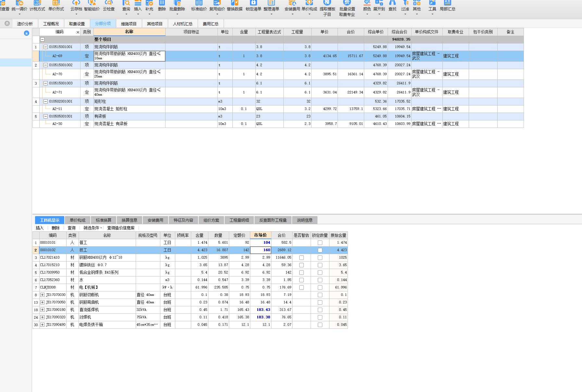Click the 市场价 cell showing 160

point(261,250)
